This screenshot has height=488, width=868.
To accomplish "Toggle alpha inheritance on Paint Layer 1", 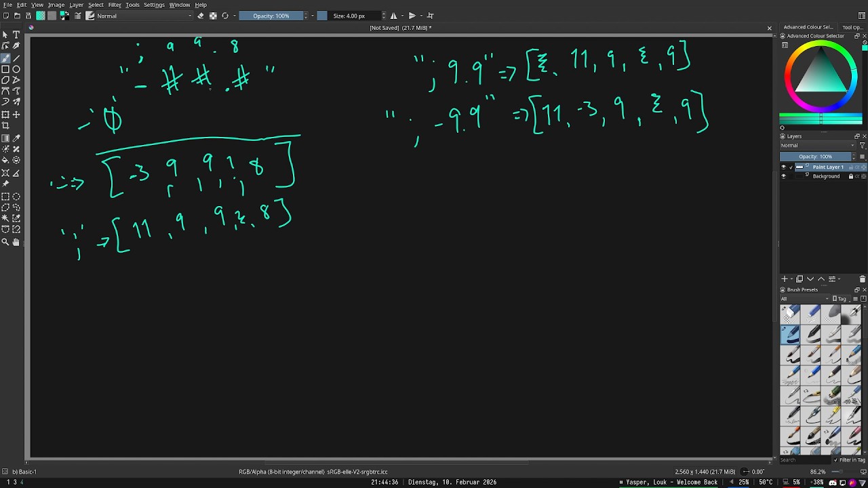I will (857, 167).
